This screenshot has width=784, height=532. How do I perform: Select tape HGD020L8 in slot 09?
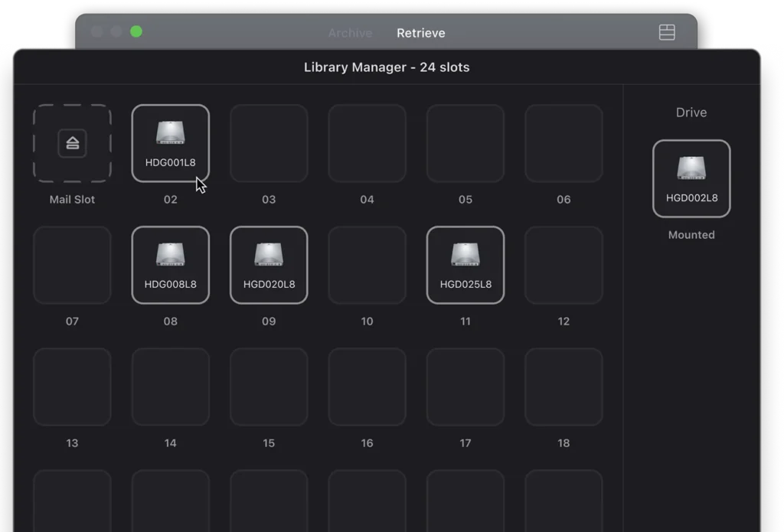click(269, 265)
